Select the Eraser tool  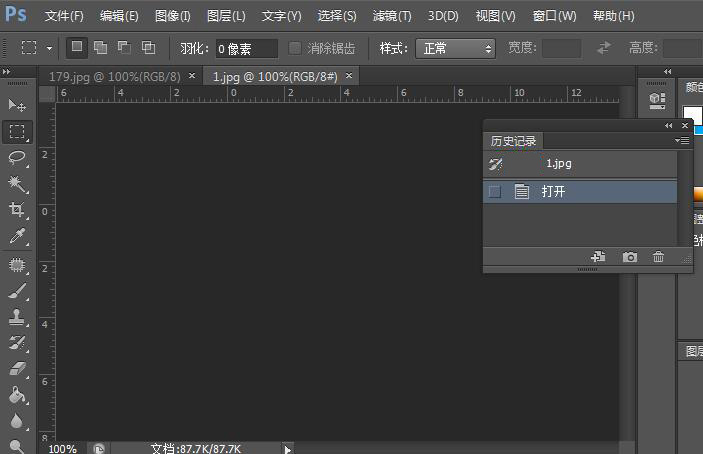coord(17,370)
